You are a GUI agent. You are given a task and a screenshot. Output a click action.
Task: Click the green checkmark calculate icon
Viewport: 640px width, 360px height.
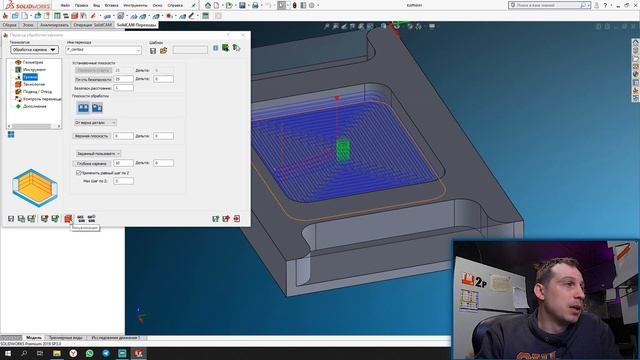pos(55,219)
